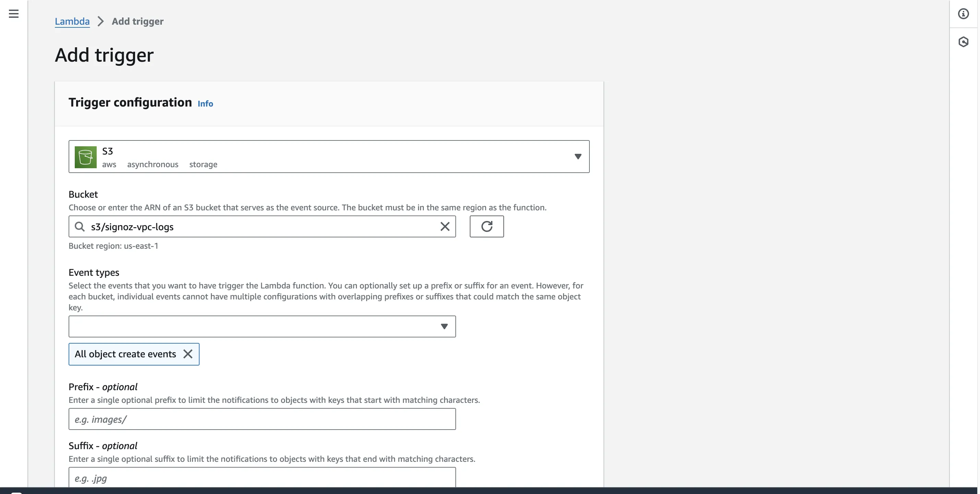Viewport: 980px width, 494px height.
Task: Click the S3 bucket service icon
Action: pyautogui.click(x=86, y=157)
